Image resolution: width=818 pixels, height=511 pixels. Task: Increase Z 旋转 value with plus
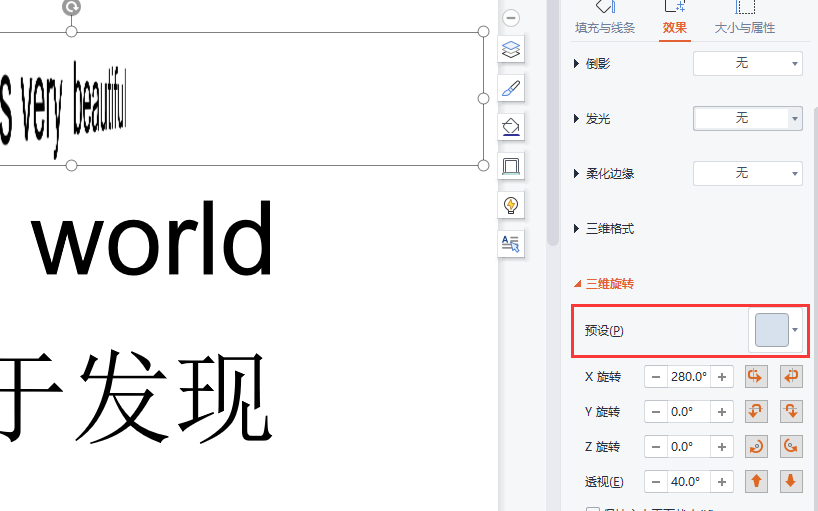pos(722,446)
